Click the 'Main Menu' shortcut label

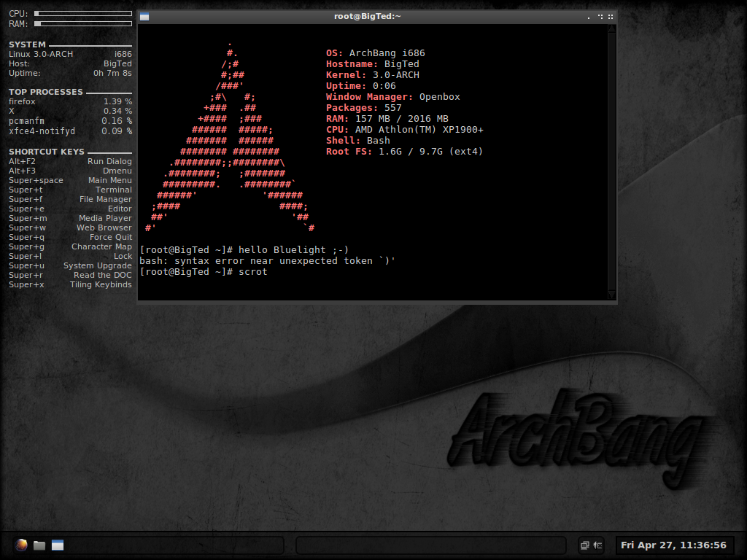[x=110, y=181]
